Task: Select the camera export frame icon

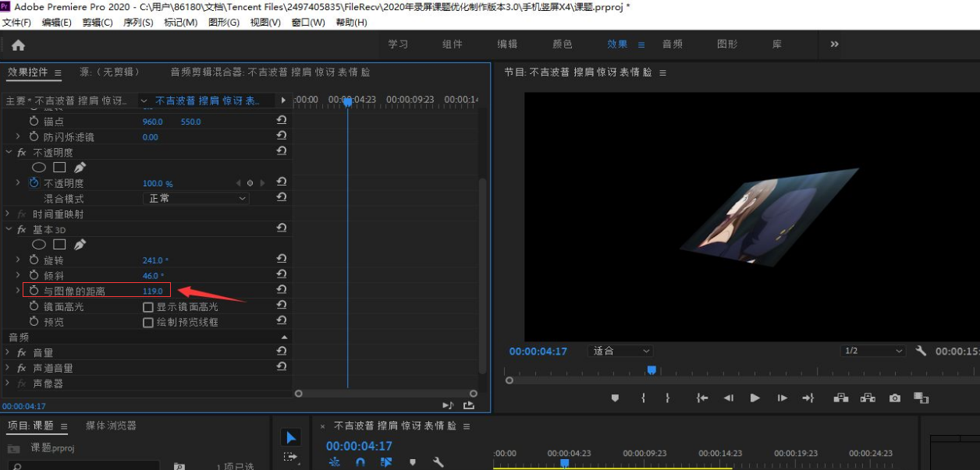Action: point(894,398)
